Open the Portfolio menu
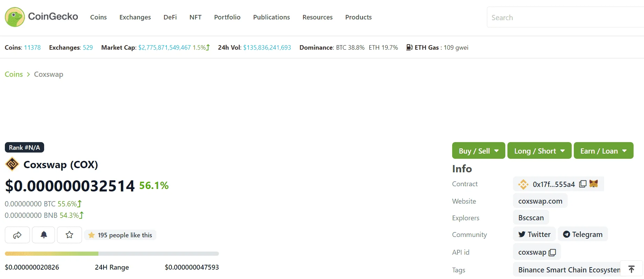The height and width of the screenshot is (279, 644). pos(227,17)
